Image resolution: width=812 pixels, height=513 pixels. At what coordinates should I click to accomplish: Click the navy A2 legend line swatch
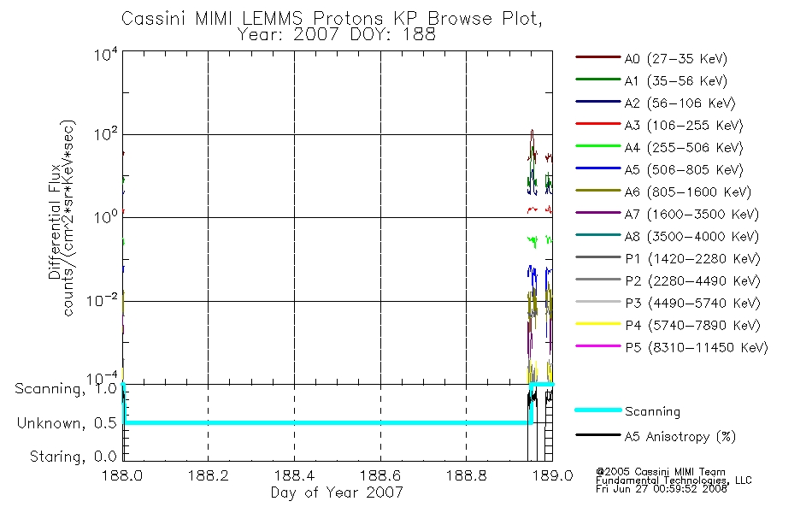597,102
